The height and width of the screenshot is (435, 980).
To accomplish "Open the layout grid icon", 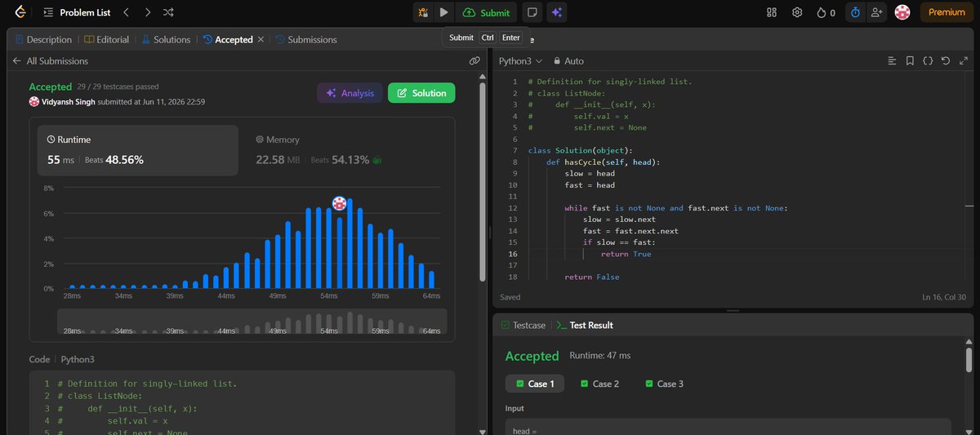I will (x=772, y=12).
